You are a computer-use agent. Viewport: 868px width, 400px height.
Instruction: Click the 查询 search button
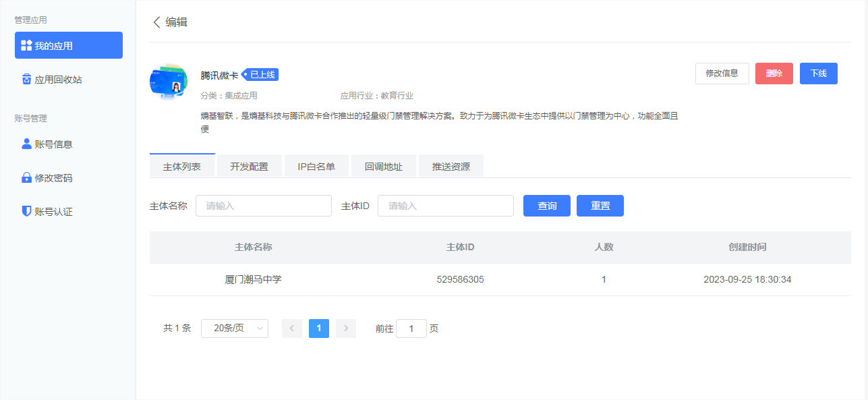pos(546,205)
